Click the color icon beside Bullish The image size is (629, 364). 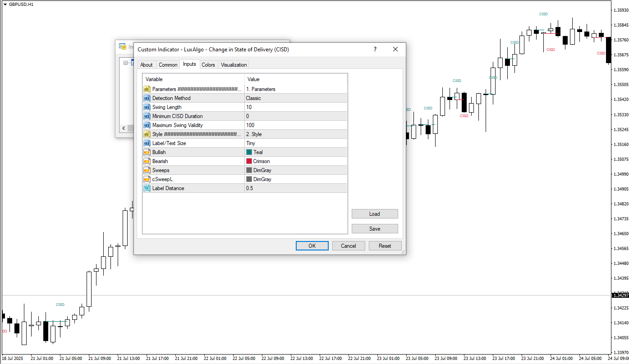pyautogui.click(x=147, y=152)
